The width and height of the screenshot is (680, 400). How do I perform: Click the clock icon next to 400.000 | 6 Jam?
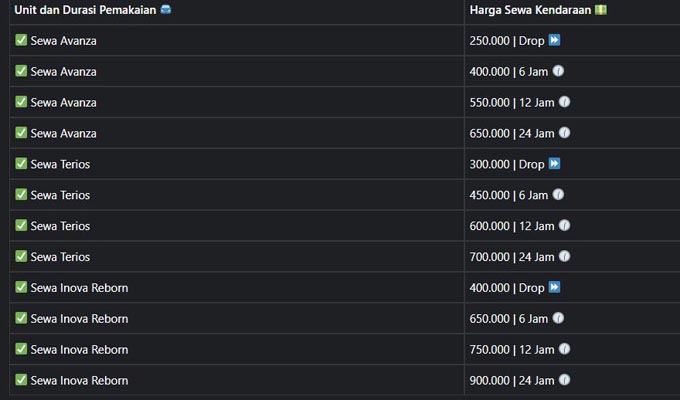558,71
